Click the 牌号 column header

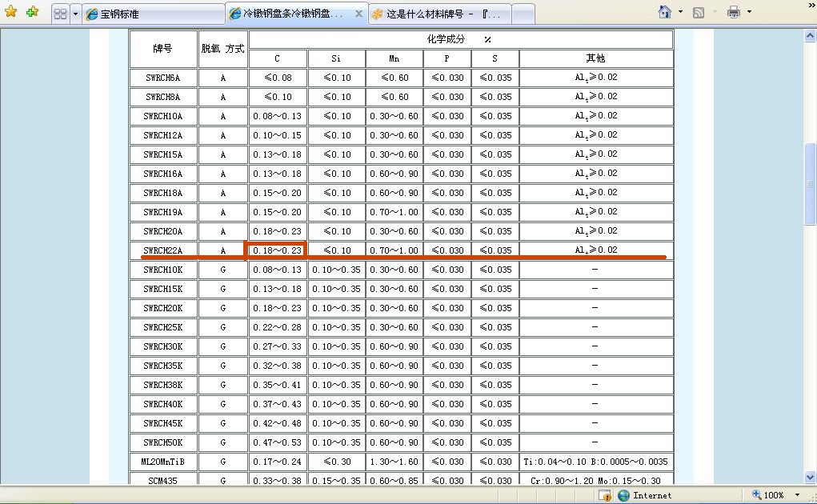(163, 49)
